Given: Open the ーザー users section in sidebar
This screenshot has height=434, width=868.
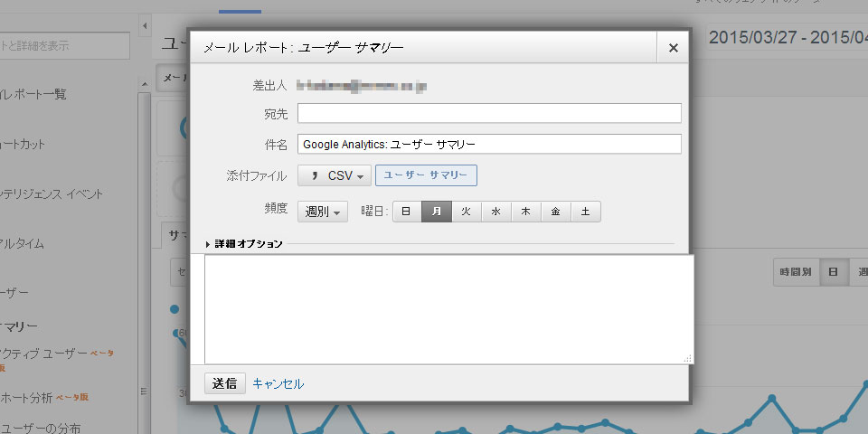Looking at the screenshot, I should 14,292.
